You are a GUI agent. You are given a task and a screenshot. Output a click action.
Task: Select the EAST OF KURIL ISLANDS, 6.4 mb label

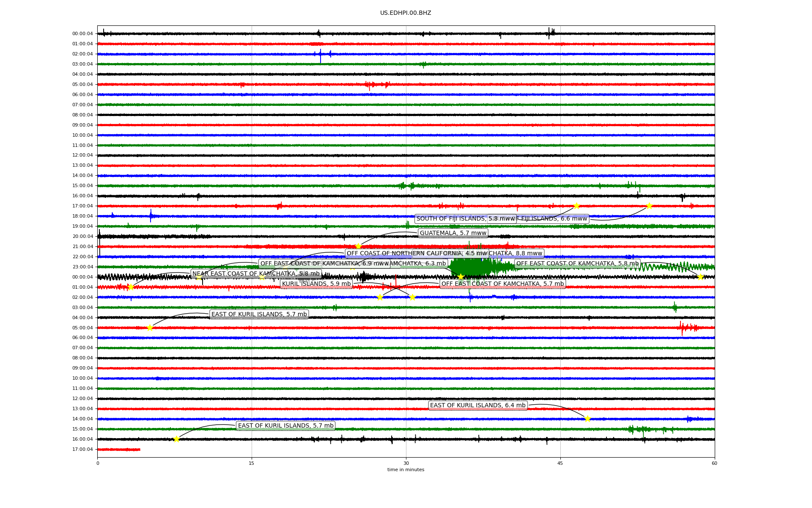pyautogui.click(x=477, y=406)
